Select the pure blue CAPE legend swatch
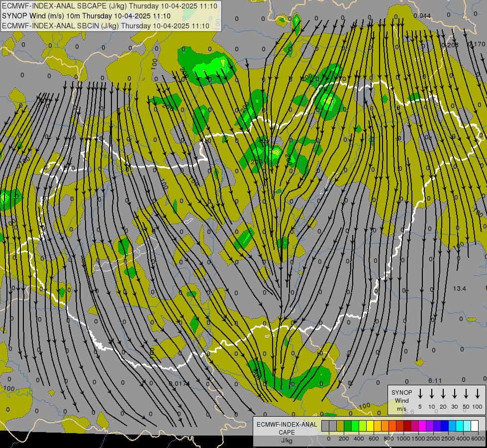This screenshot has height=448, width=487. pos(445,426)
